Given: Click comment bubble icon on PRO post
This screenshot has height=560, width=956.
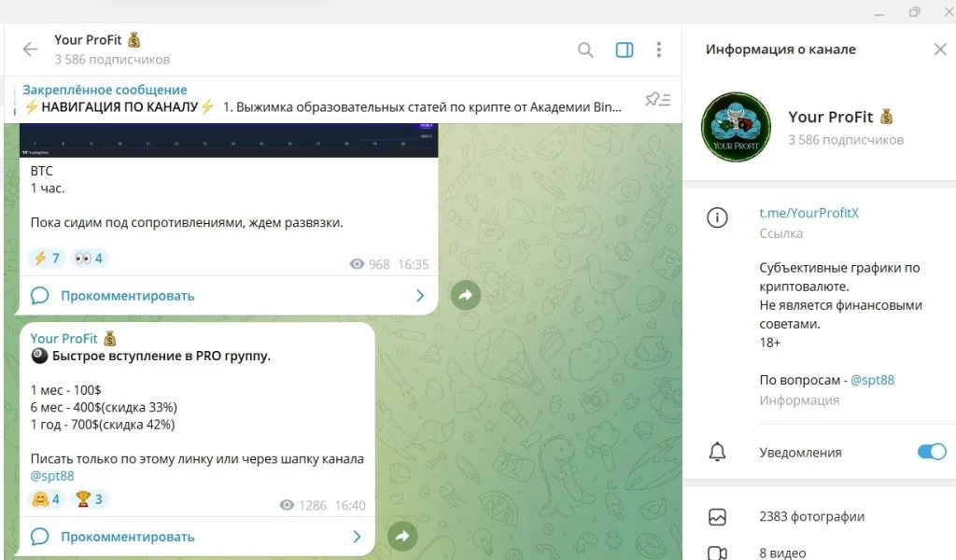Looking at the screenshot, I should (39, 537).
